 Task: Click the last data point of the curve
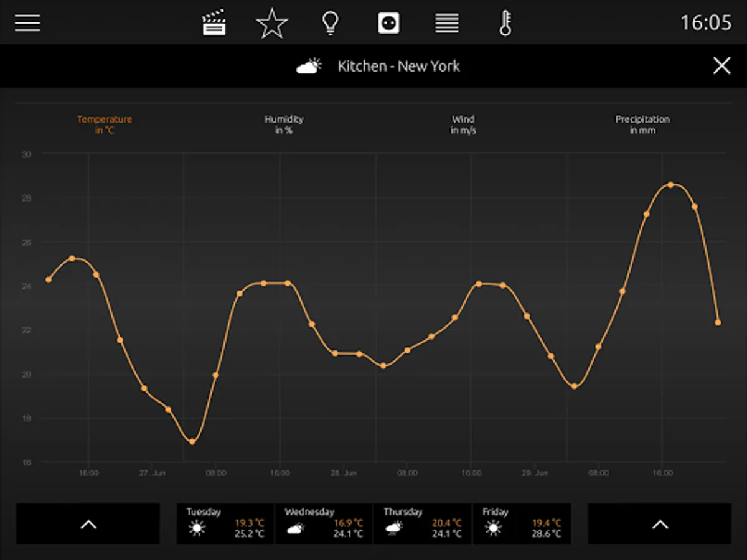pyautogui.click(x=718, y=322)
